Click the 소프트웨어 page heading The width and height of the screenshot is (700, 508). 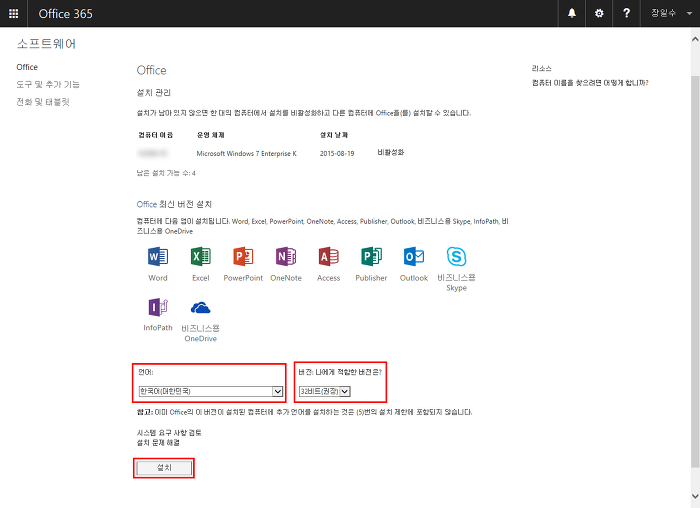[x=46, y=44]
